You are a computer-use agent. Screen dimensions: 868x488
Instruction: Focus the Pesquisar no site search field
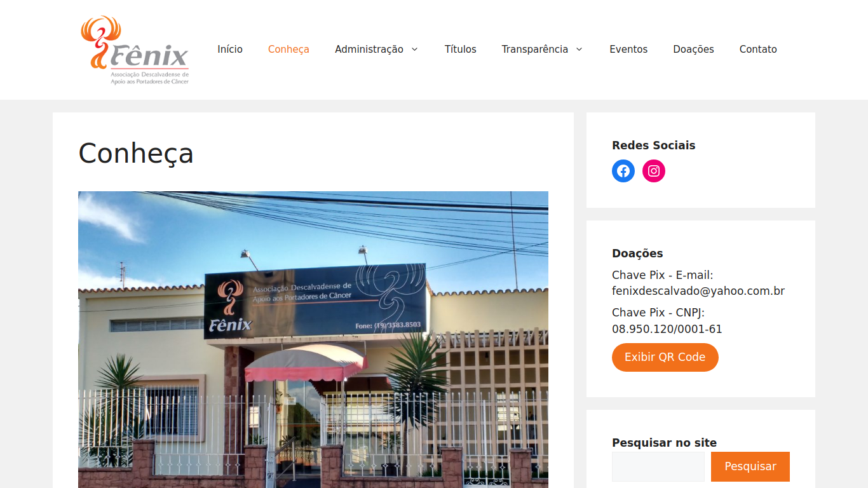coord(658,466)
